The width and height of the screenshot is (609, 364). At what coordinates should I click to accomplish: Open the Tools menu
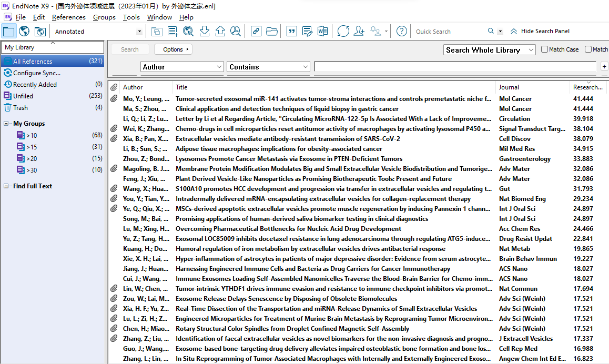[131, 17]
